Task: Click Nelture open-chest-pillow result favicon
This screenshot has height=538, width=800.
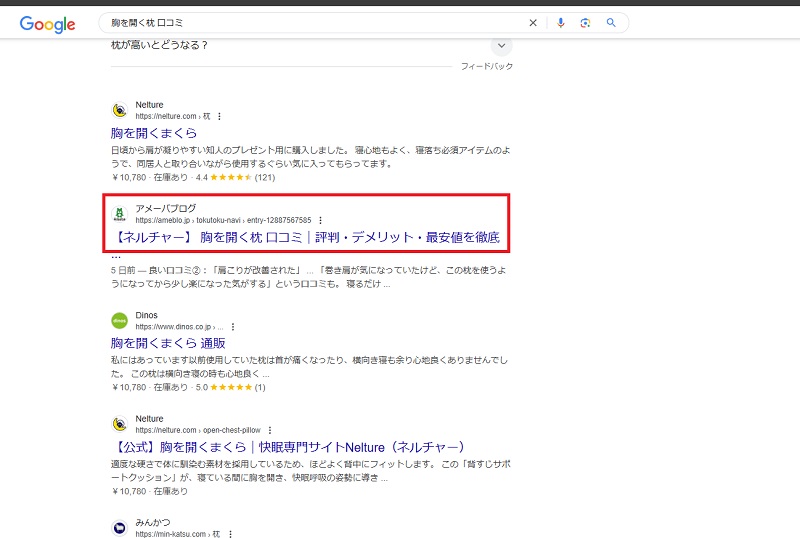Action: (119, 424)
